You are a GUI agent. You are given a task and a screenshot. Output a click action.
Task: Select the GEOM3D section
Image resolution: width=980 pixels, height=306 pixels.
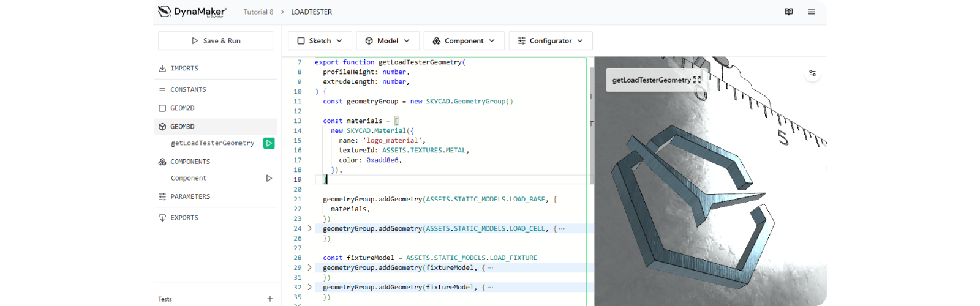coord(183,127)
